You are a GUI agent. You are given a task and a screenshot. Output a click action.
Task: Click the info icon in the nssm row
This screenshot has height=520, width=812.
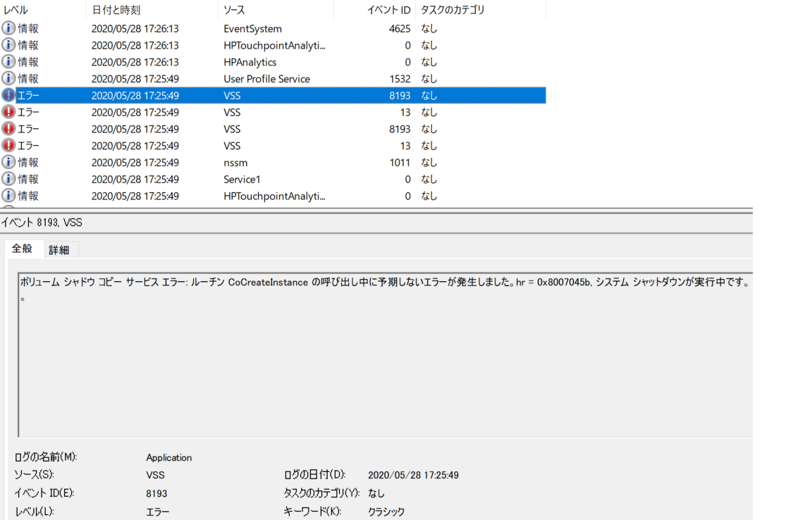(x=8, y=162)
